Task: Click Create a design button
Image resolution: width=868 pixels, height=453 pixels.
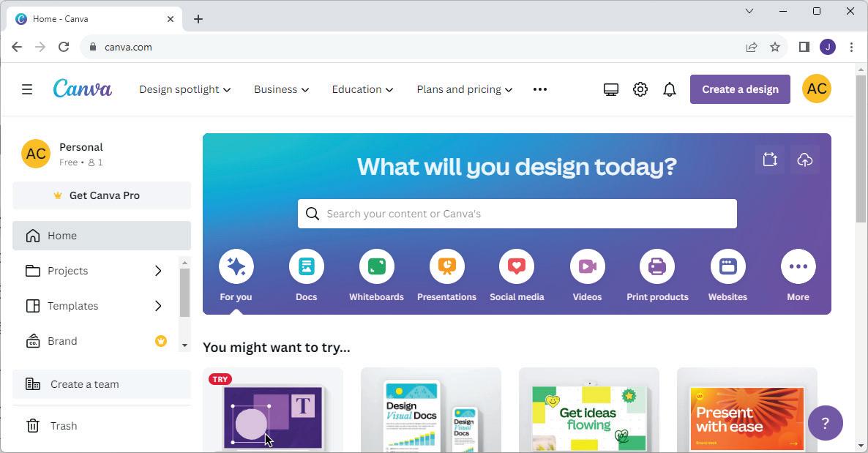Action: pos(740,89)
